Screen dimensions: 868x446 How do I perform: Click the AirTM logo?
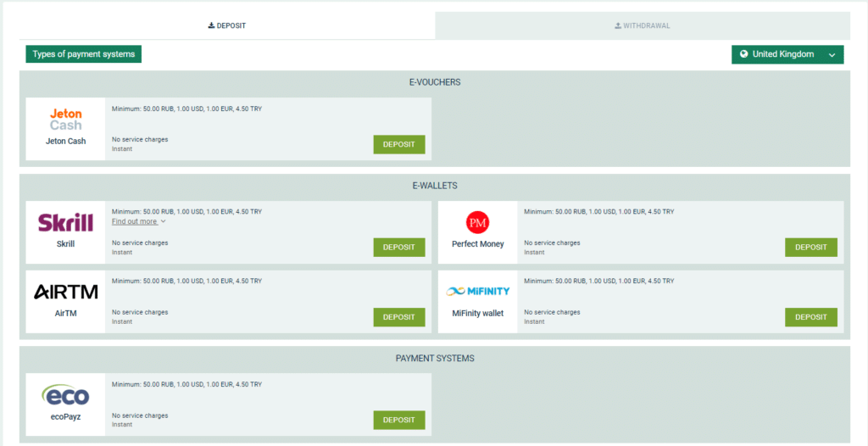(66, 292)
